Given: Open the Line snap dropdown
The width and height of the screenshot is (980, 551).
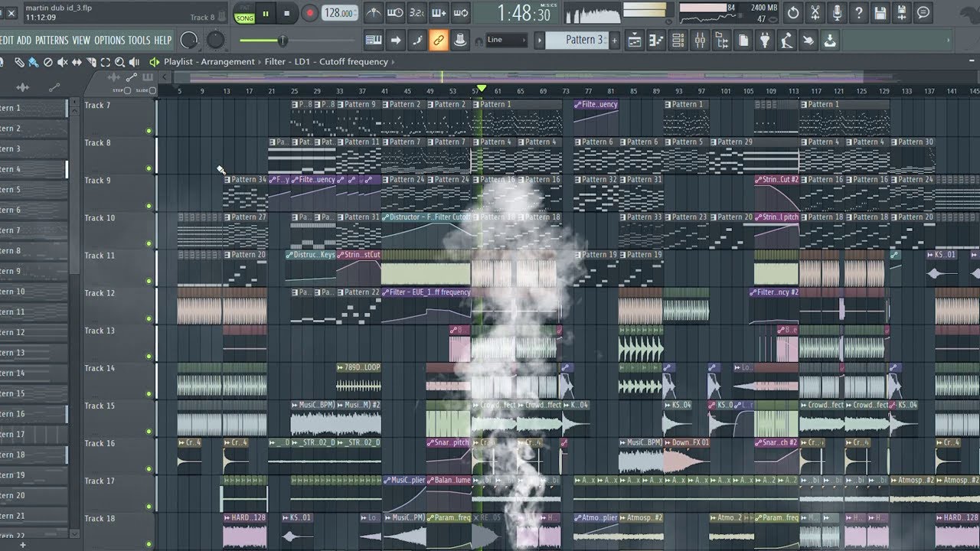Looking at the screenshot, I should point(506,40).
